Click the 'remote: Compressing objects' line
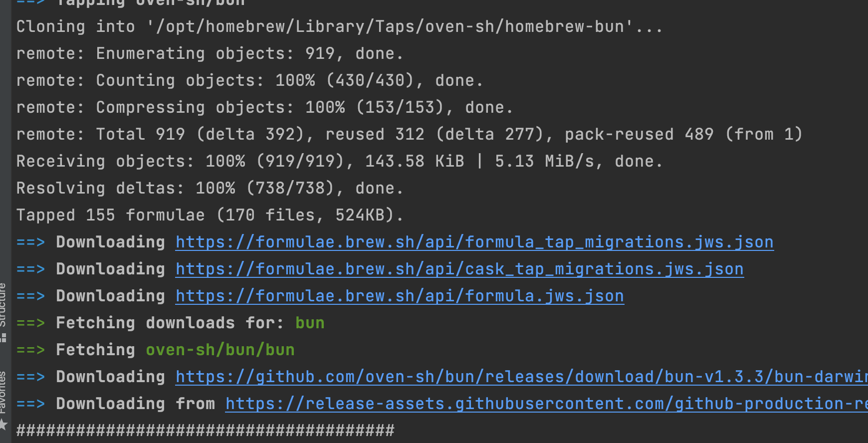The image size is (868, 443). pyautogui.click(x=264, y=108)
